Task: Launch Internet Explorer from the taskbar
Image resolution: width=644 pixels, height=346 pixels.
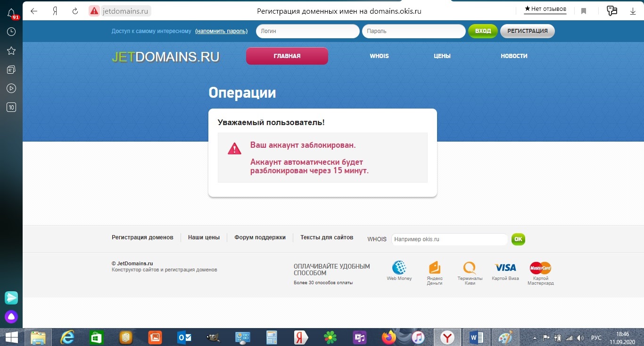Action: pyautogui.click(x=67, y=337)
